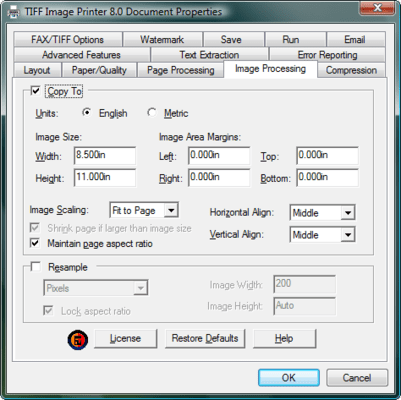The width and height of the screenshot is (401, 400).
Task: Switch to the Error Reporting tab
Action: click(327, 55)
